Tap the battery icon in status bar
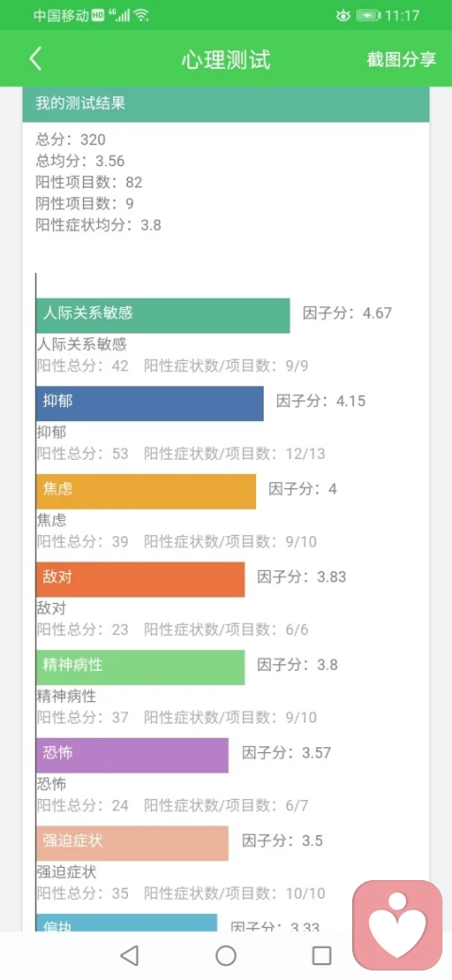This screenshot has width=452, height=980. tap(368, 16)
